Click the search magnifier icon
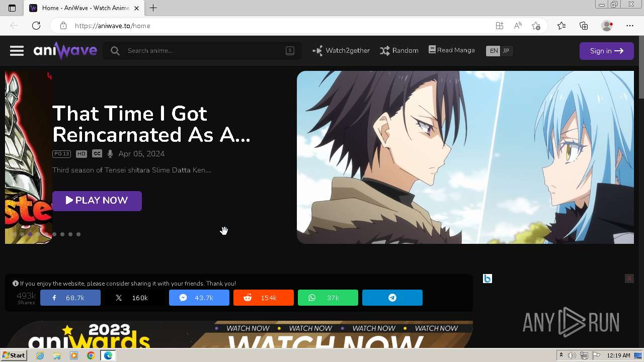The height and width of the screenshot is (362, 644). (x=115, y=51)
